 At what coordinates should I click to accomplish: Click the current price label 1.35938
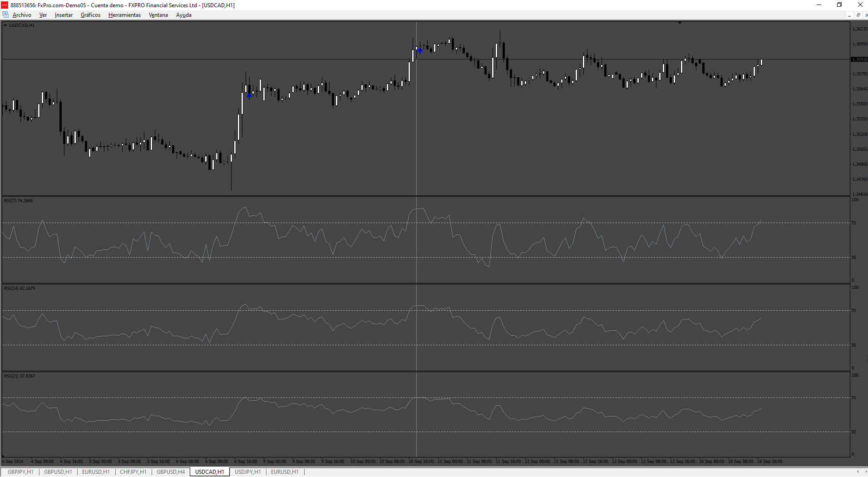click(x=859, y=59)
